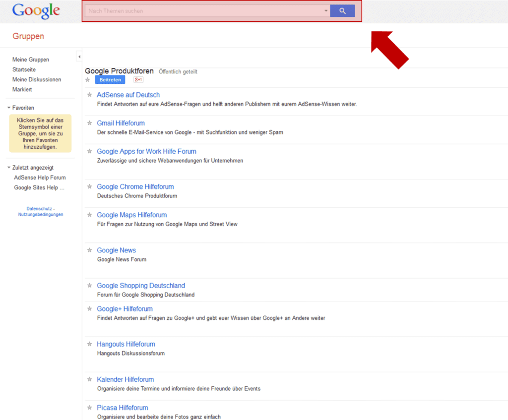Star Google Apps for Work Hilfe Forum

pos(90,151)
